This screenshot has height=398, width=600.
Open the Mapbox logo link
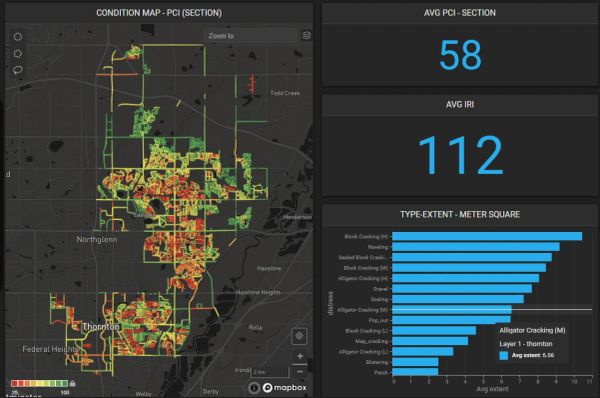coord(285,388)
